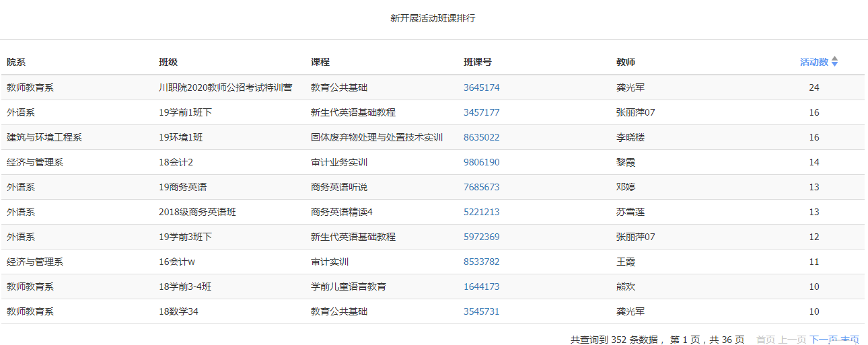Select row for teacher 李晓楼
This screenshot has width=868, height=345.
[433, 137]
